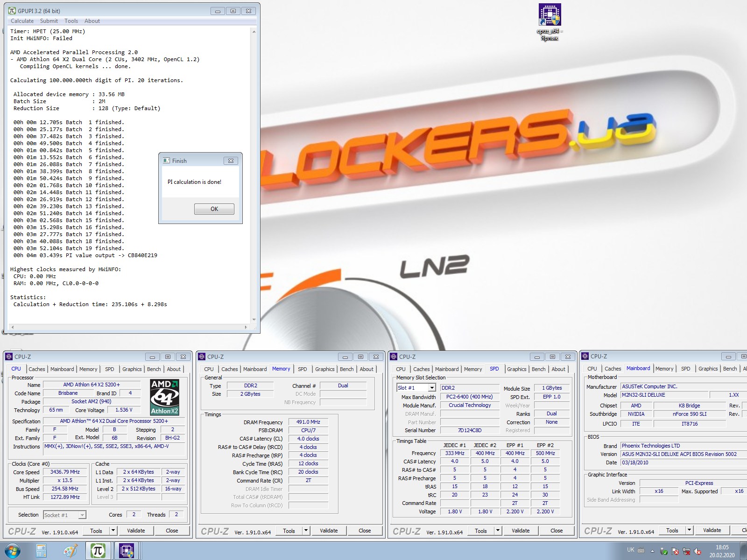Screen dimensions: 747x560
Task: Open Paint from the taskbar
Action: [70, 551]
